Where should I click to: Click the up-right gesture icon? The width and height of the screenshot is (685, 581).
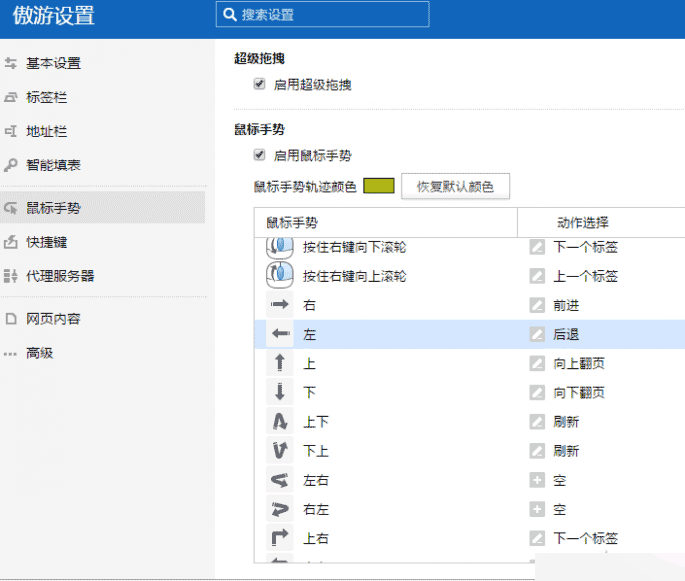280,539
